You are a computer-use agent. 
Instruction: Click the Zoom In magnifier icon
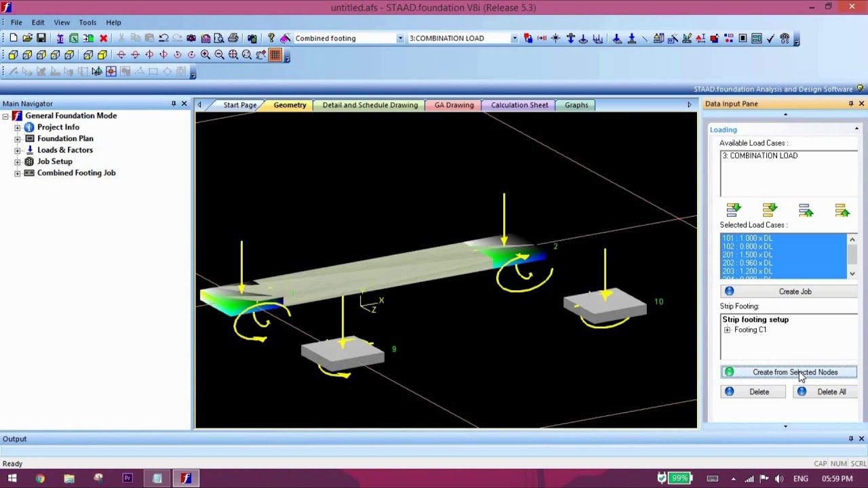pos(205,55)
